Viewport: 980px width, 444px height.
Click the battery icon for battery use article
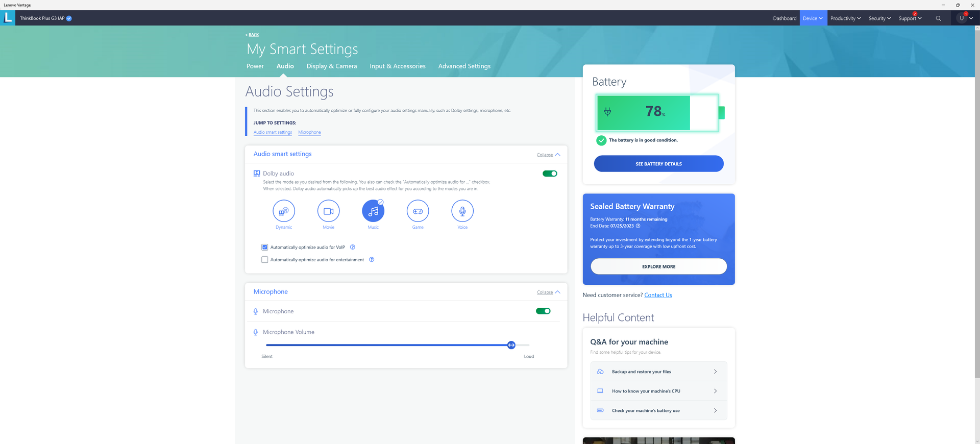tap(600, 410)
